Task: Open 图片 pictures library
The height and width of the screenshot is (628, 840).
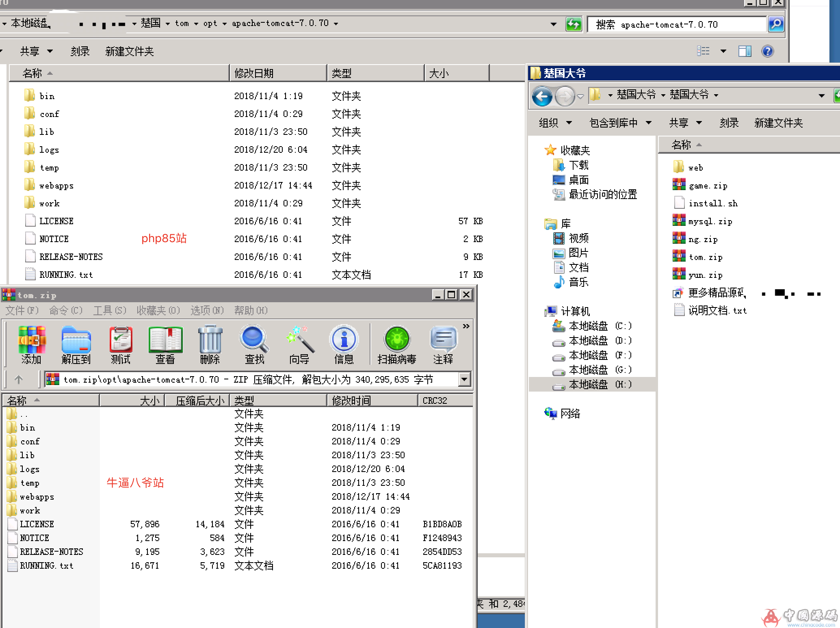Action: click(x=571, y=253)
